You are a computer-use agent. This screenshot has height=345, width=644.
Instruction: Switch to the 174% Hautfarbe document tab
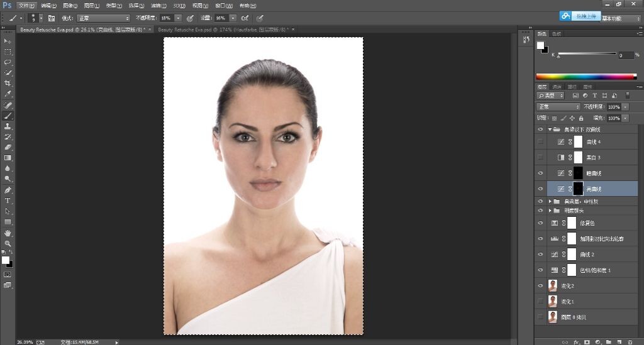[223, 30]
